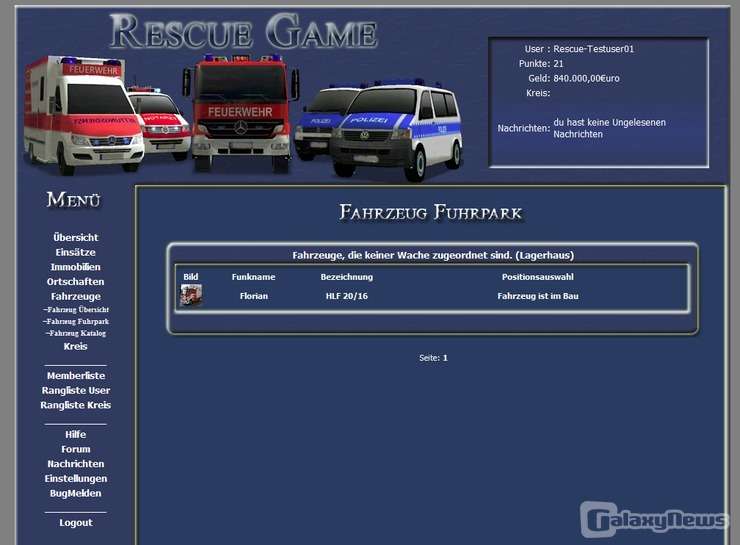740x545 pixels.
Task: Select Ortschaften in the sidebar
Action: click(x=76, y=281)
